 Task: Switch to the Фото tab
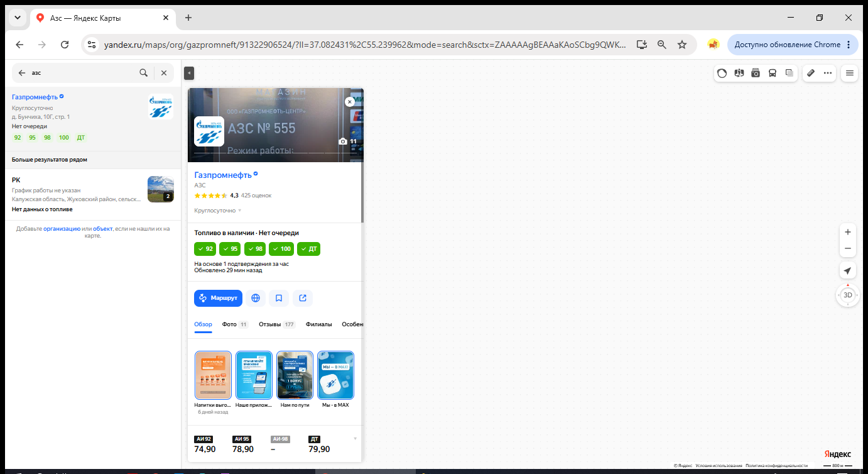pos(236,324)
